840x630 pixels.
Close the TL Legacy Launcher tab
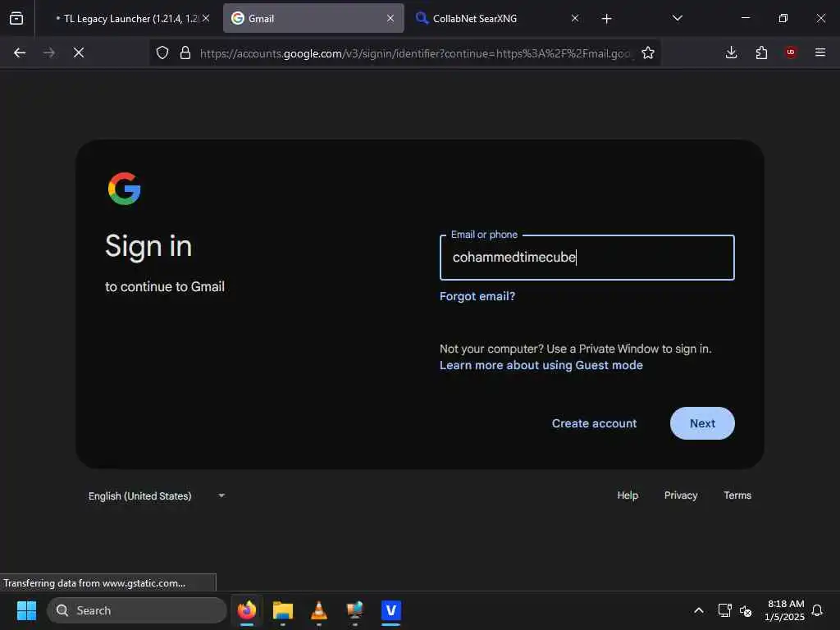point(206,18)
